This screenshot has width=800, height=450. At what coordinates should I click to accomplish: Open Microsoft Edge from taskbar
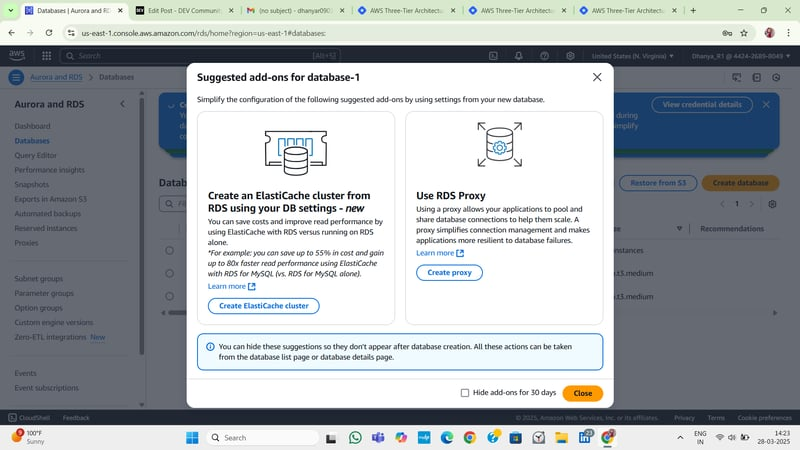(447, 438)
